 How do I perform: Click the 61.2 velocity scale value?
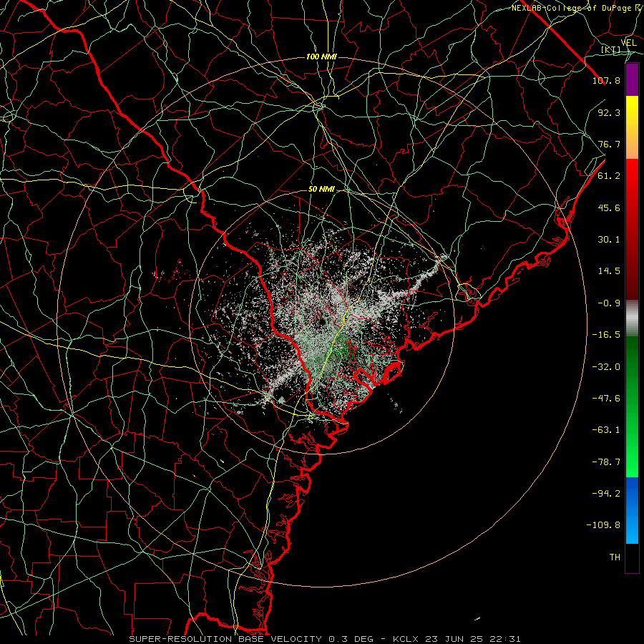609,176
